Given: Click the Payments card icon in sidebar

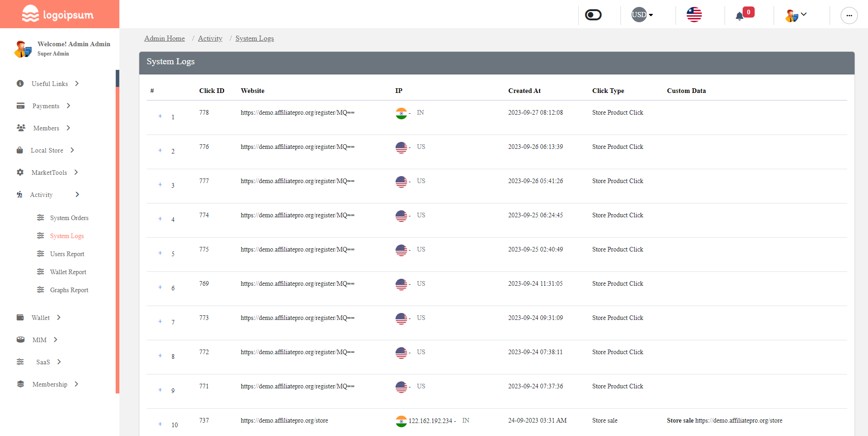Looking at the screenshot, I should tap(21, 106).
